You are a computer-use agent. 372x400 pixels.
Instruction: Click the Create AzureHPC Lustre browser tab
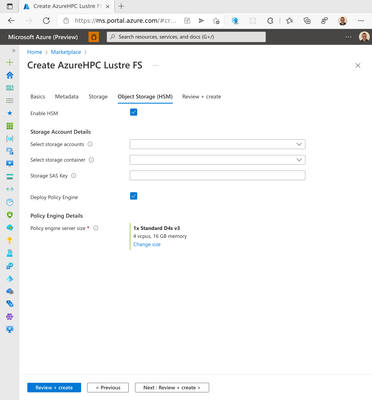click(x=67, y=6)
